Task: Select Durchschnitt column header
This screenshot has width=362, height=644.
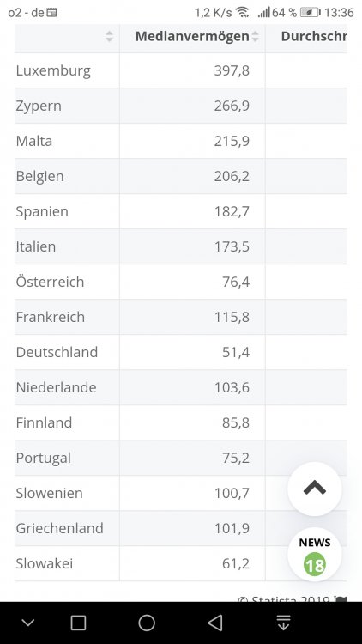Action: (x=314, y=36)
